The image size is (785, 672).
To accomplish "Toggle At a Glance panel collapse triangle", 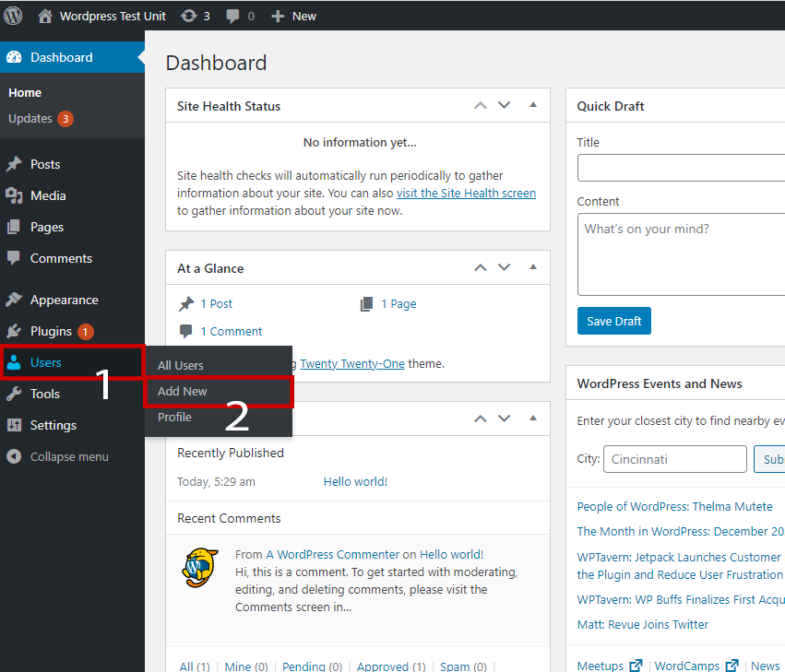I will [533, 266].
